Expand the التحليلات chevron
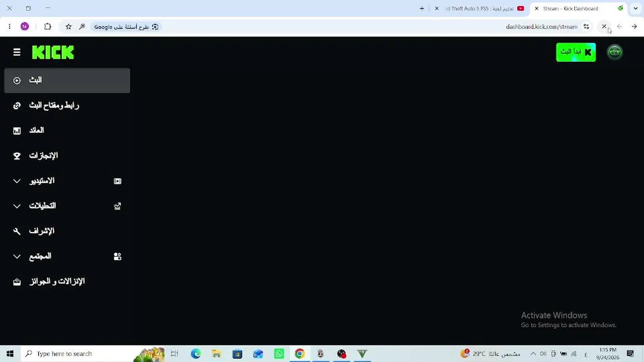The image size is (644, 362). pyautogui.click(x=17, y=206)
